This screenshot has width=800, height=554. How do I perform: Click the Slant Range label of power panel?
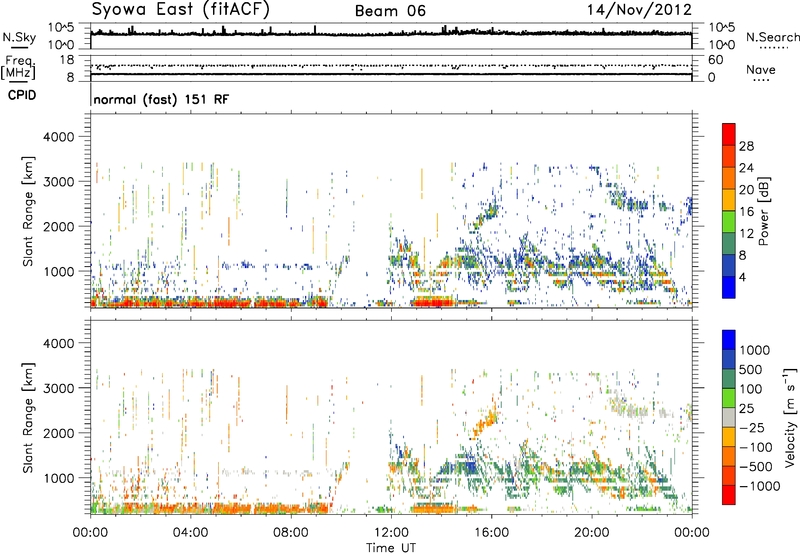coord(28,211)
